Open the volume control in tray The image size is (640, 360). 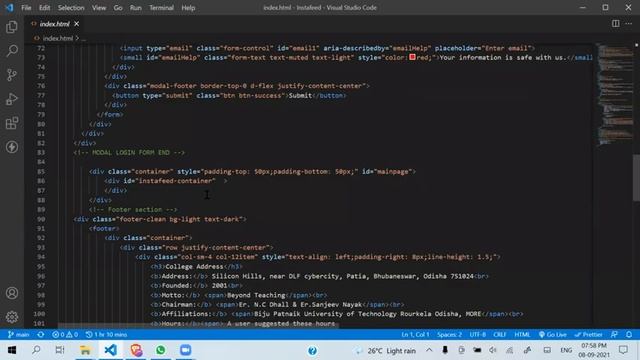click(493, 350)
